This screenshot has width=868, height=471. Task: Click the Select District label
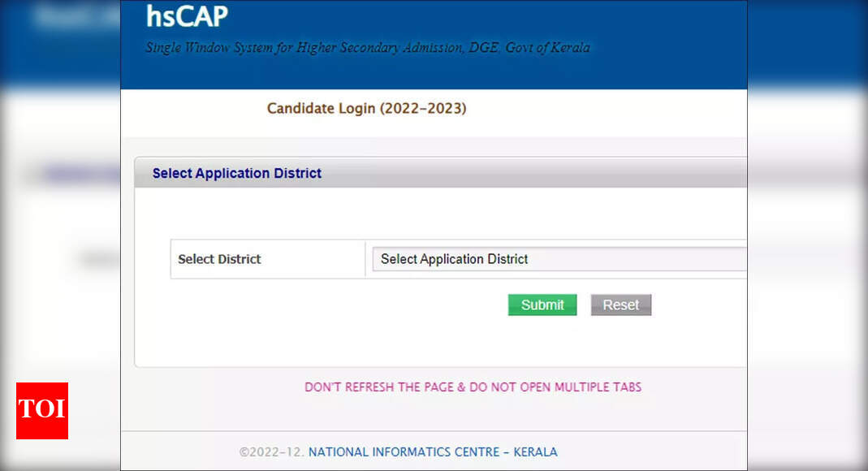[x=219, y=258]
